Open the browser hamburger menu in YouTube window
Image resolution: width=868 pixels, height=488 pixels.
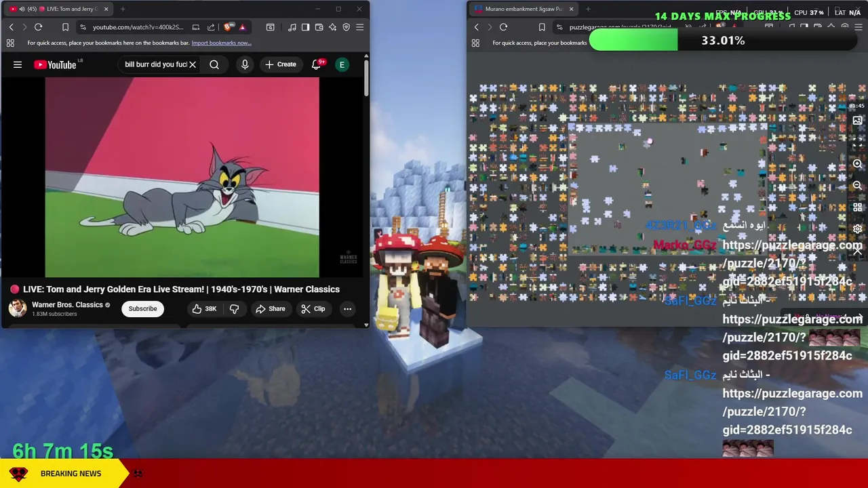click(x=359, y=27)
